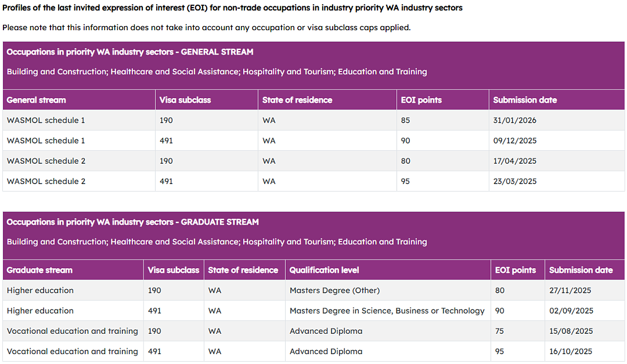The image size is (627, 364).
Task: Click the GENERAL STREAM section title
Action: tap(130, 52)
